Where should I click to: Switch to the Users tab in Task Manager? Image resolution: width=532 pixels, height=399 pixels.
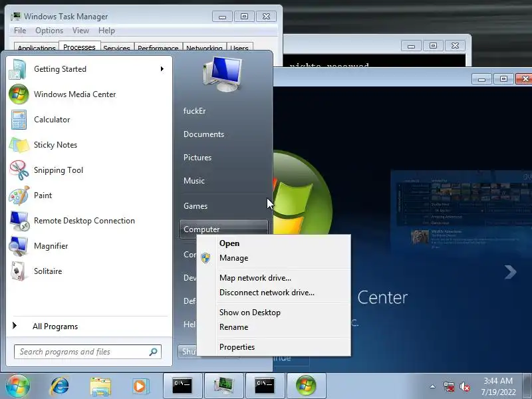click(239, 48)
